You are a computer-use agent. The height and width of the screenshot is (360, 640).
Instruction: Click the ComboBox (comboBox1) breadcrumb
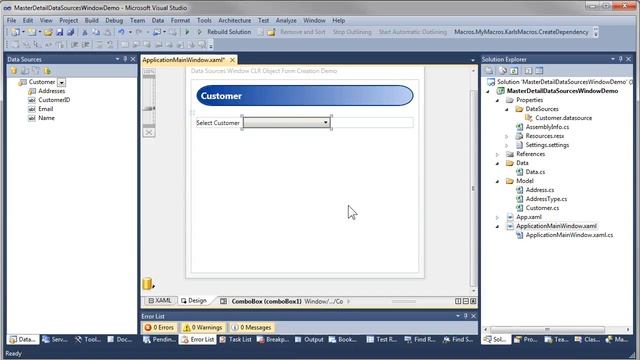click(x=266, y=301)
